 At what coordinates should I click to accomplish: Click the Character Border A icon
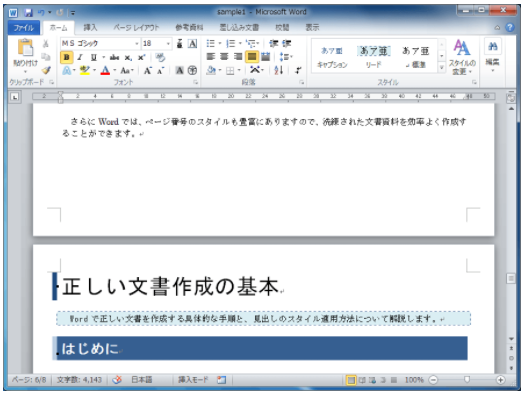point(192,44)
